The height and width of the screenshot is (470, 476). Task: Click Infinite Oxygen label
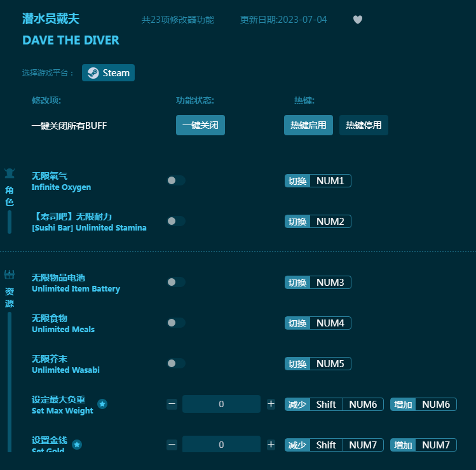click(61, 187)
